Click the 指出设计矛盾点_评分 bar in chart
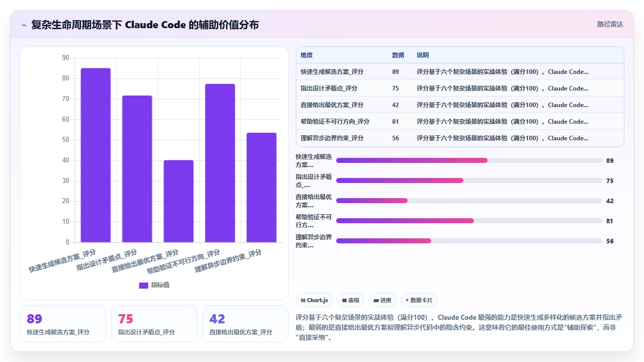This screenshot has height=362, width=644. click(137, 169)
